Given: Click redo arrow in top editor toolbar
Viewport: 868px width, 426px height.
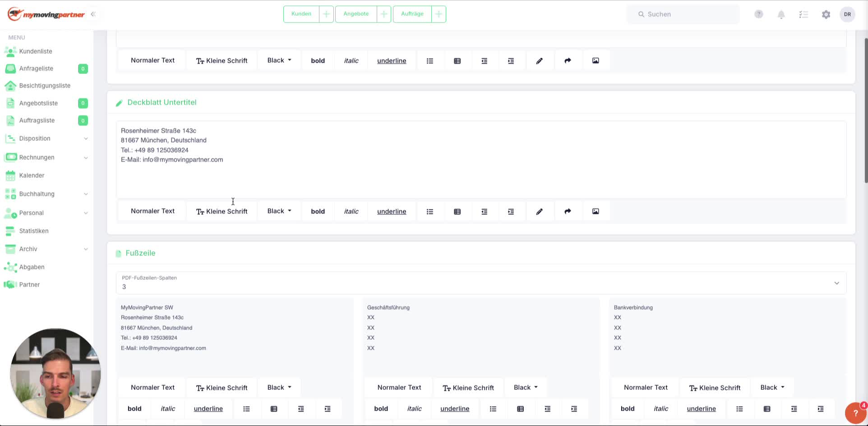Looking at the screenshot, I should 568,60.
